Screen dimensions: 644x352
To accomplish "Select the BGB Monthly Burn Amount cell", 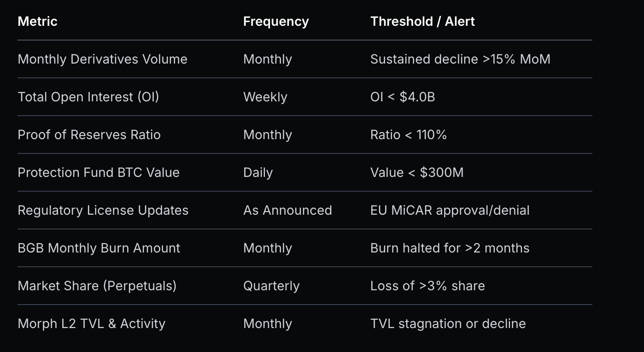I will pos(99,248).
